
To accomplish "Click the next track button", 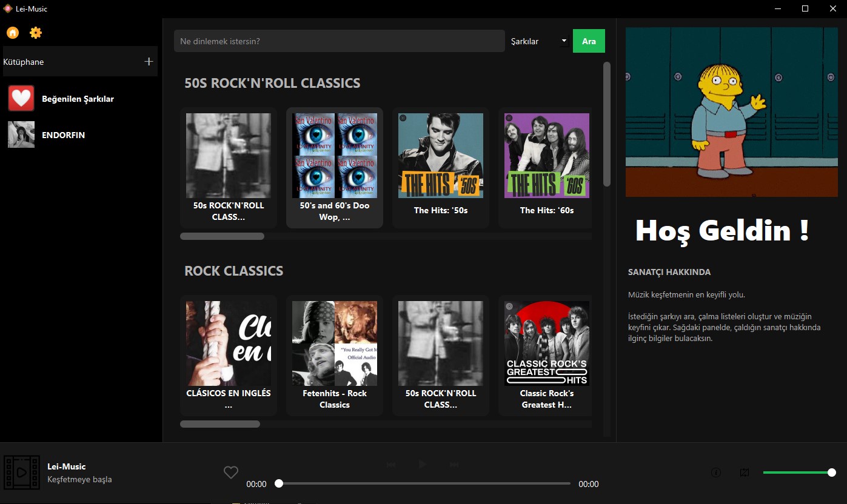I will [x=454, y=465].
